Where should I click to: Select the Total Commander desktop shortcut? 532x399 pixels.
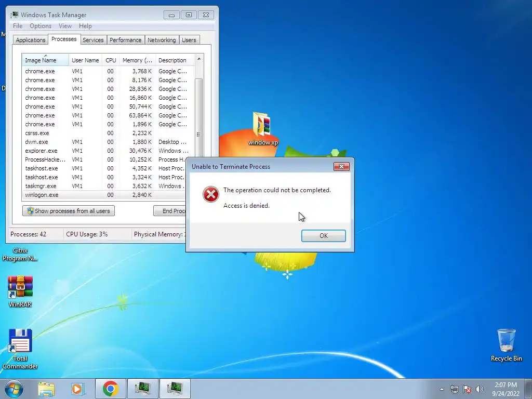tap(20, 349)
